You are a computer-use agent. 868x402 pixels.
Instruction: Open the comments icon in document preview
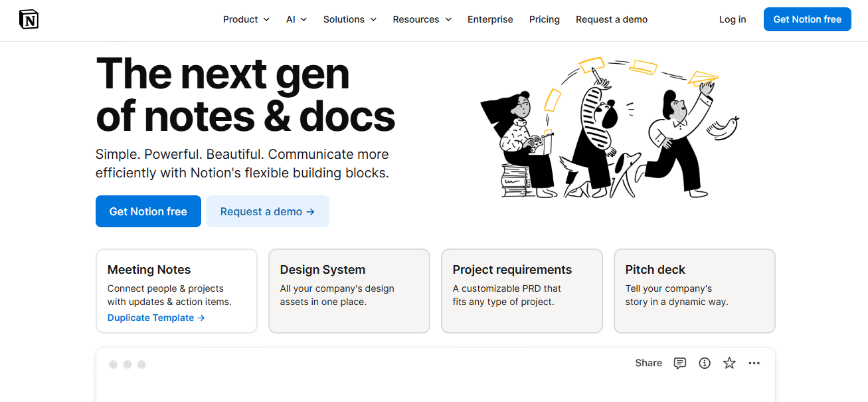(679, 363)
